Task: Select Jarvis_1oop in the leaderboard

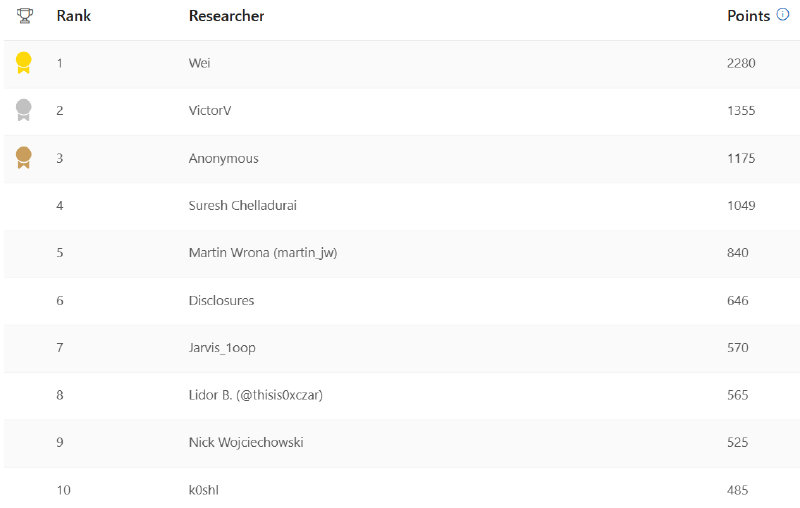Action: [222, 347]
